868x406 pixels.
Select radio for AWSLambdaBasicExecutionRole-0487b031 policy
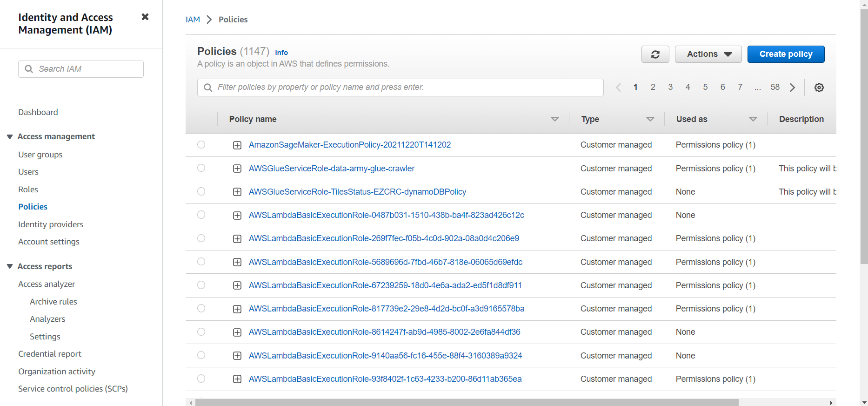click(201, 215)
